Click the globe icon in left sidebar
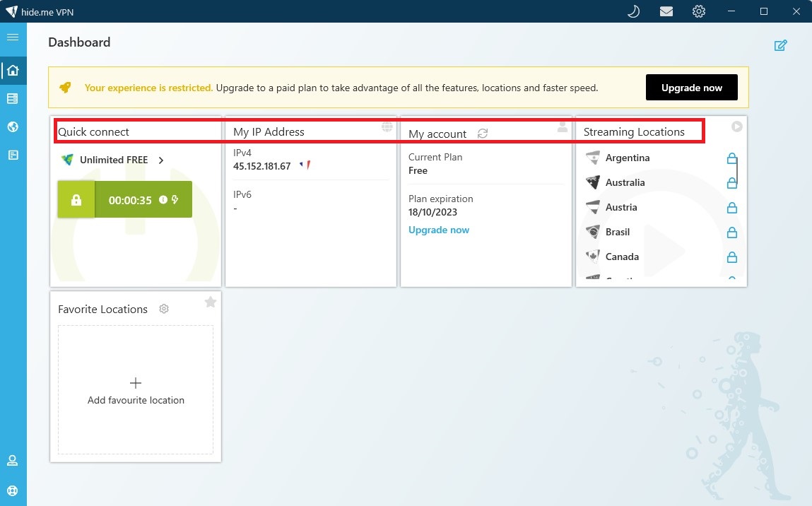The width and height of the screenshot is (812, 506). click(13, 127)
